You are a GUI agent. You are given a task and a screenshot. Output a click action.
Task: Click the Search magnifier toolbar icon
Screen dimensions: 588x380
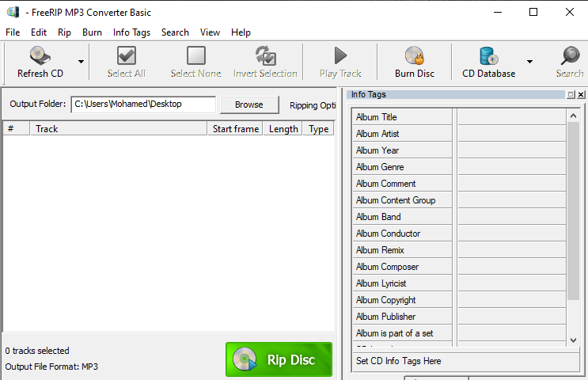point(570,55)
